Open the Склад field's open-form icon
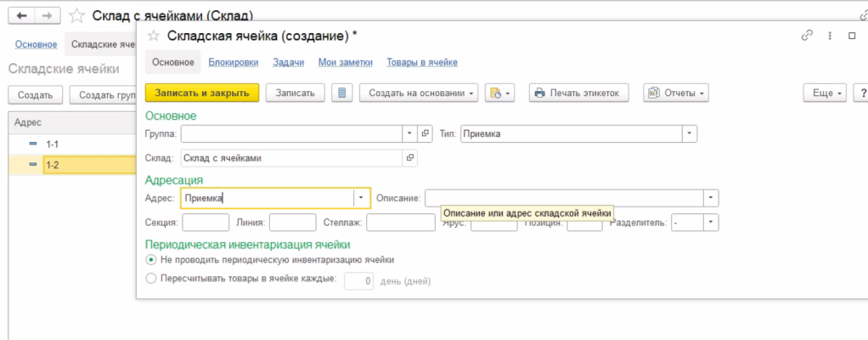This screenshot has height=340, width=868. [410, 158]
